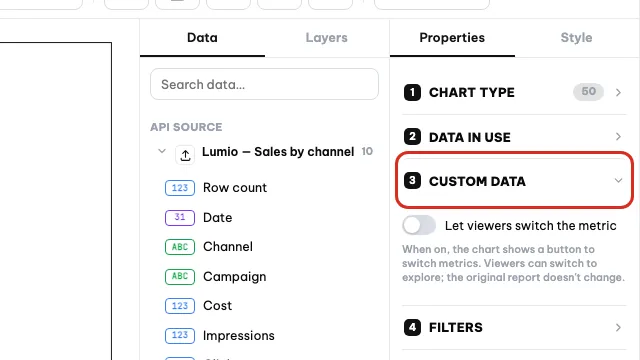Select the Cost field
Image resolution: width=640 pixels, height=360 pixels.
tap(217, 306)
